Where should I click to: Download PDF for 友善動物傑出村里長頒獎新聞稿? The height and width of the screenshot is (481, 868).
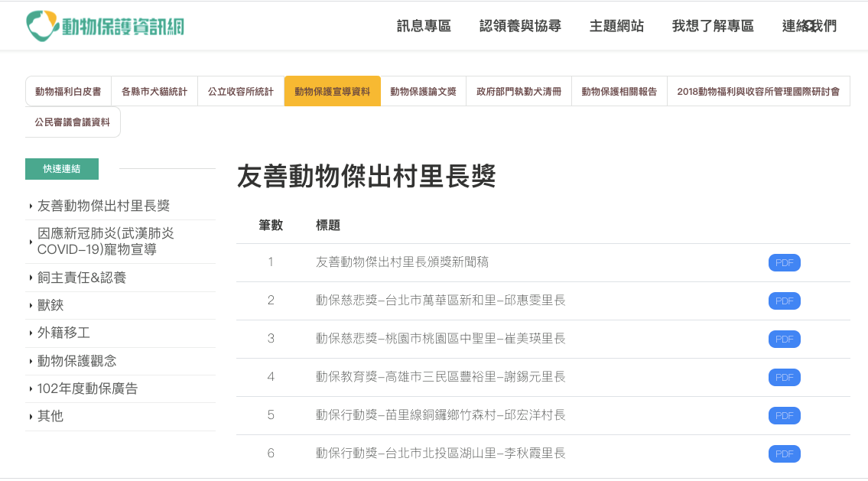coord(785,263)
